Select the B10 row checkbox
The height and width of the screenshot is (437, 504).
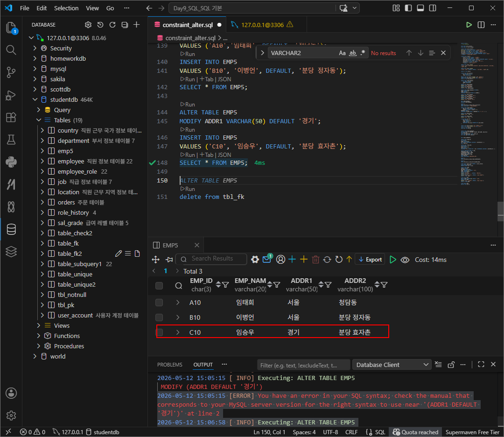(x=159, y=317)
